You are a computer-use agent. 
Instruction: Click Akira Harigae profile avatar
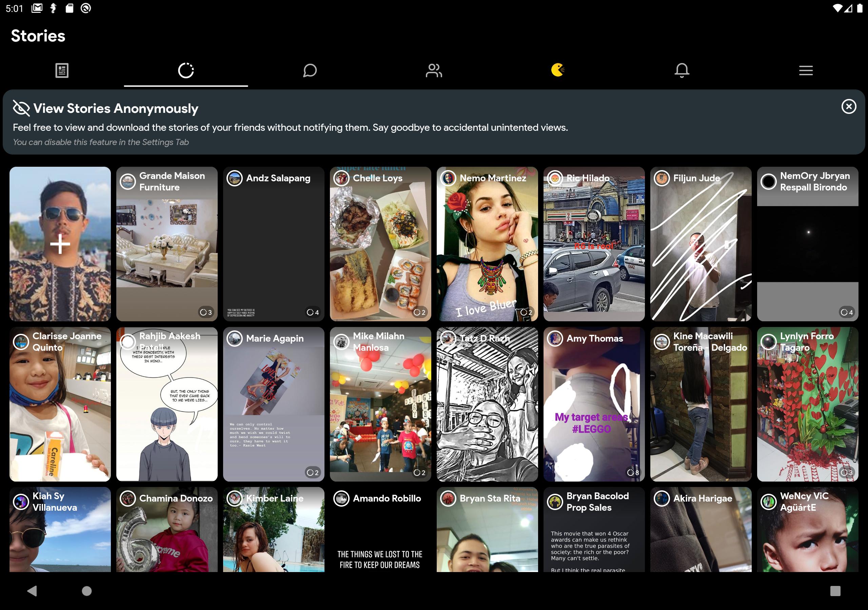tap(662, 499)
